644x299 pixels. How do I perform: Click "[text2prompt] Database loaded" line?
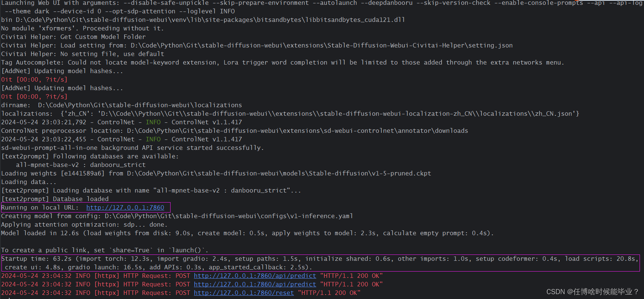point(55,199)
